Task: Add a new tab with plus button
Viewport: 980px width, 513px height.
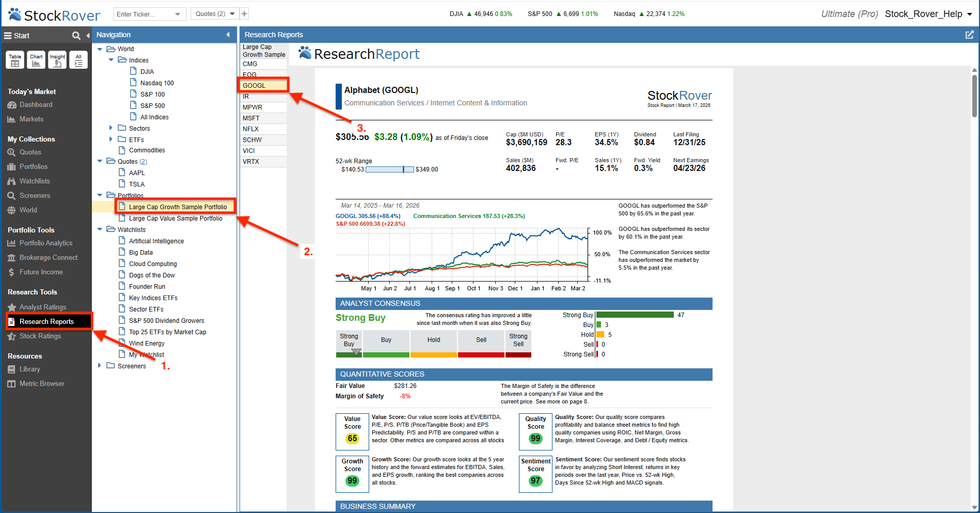Action: pyautogui.click(x=244, y=14)
